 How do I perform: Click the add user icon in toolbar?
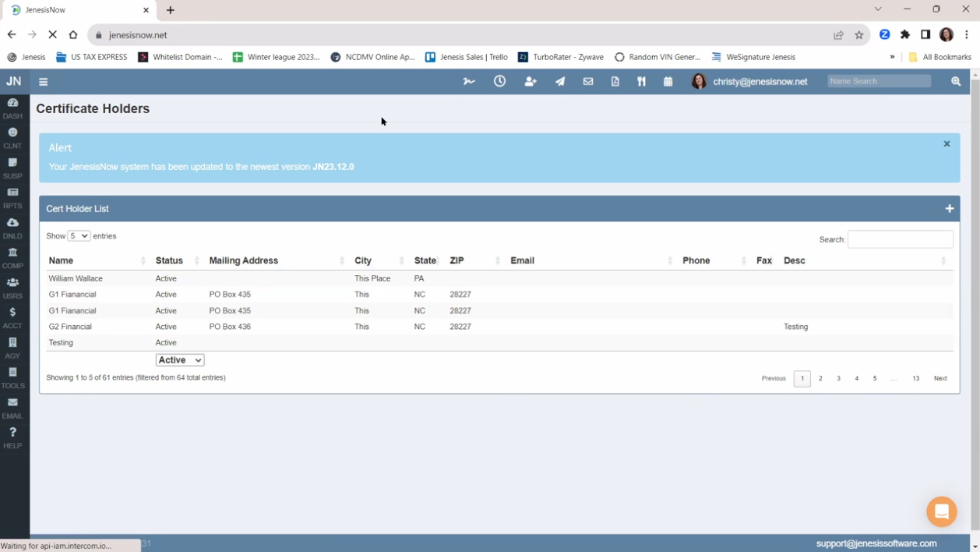531,81
